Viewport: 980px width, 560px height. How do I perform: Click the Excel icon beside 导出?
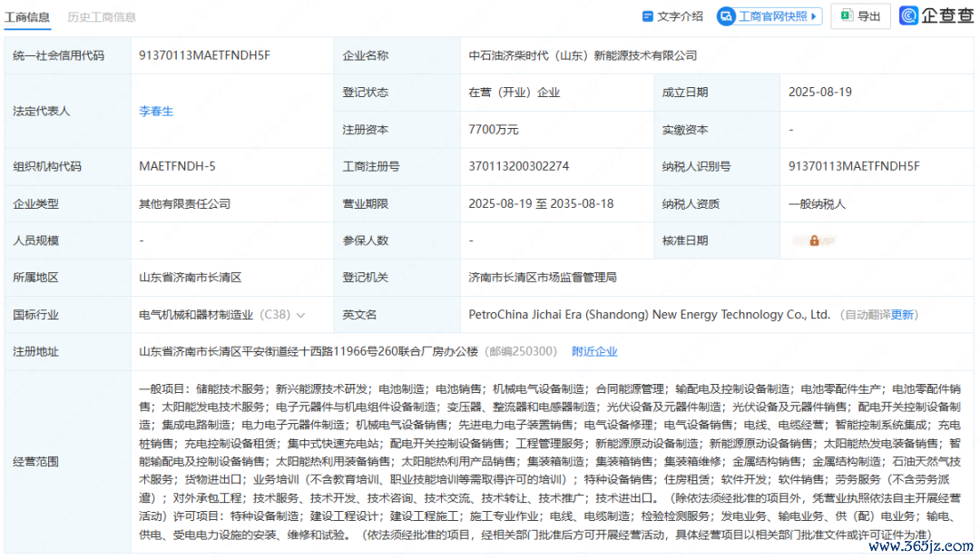click(847, 15)
